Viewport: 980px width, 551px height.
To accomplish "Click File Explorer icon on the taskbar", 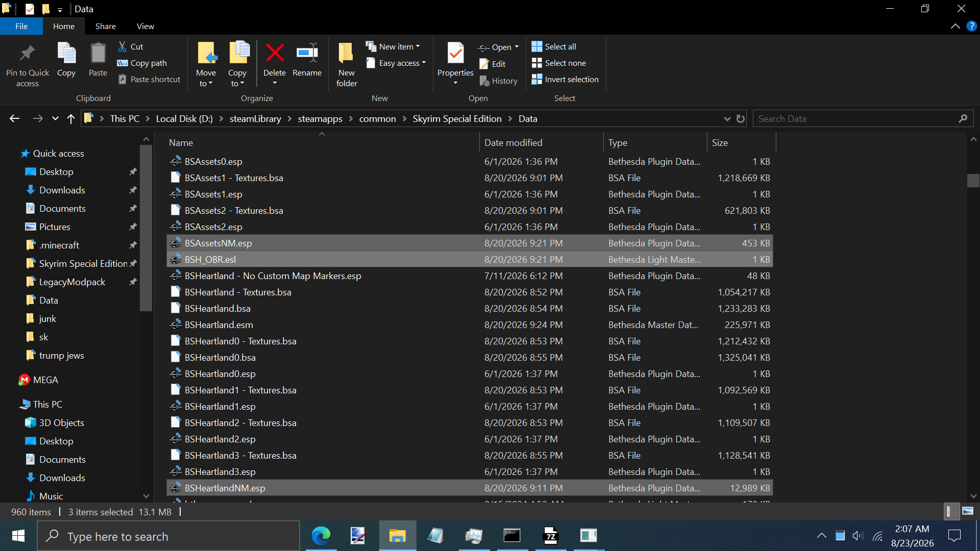I will click(x=398, y=536).
